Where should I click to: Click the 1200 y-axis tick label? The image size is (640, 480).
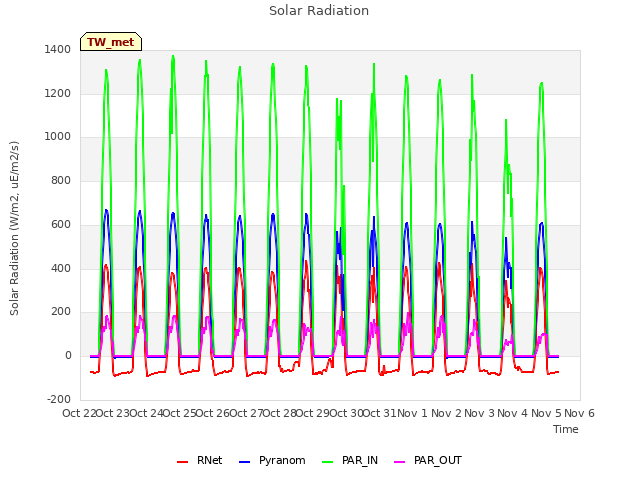pyautogui.click(x=58, y=93)
